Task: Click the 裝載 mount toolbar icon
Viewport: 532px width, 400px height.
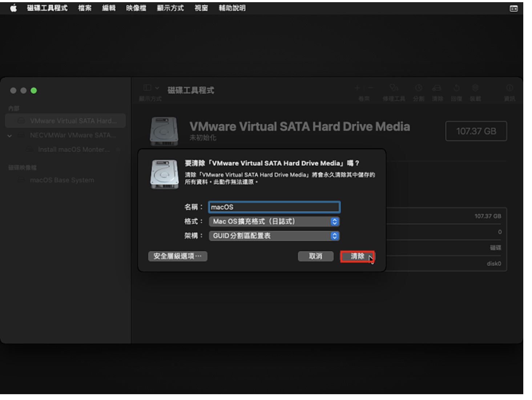Action: point(475,87)
